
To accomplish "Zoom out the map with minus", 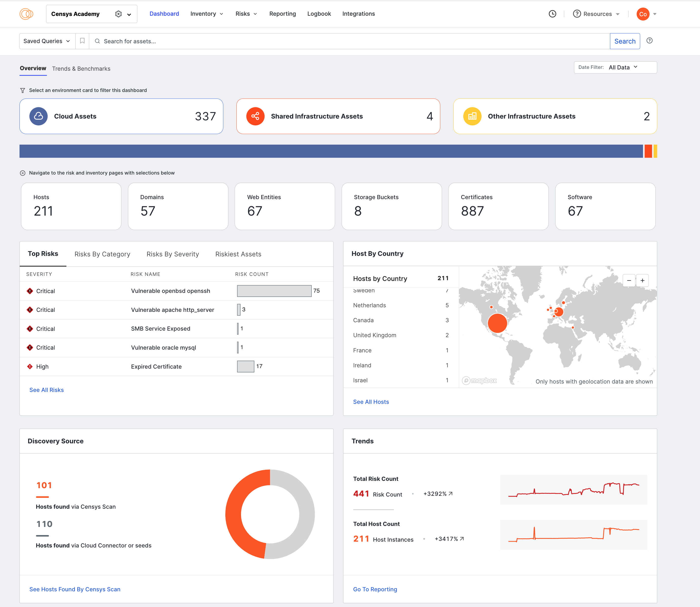I will 629,280.
